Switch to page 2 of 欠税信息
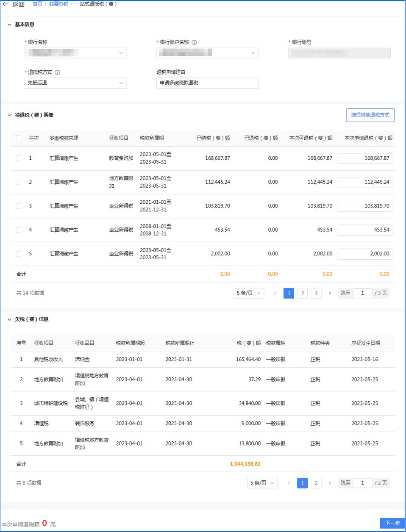Image resolution: width=406 pixels, height=532 pixels. (x=316, y=483)
